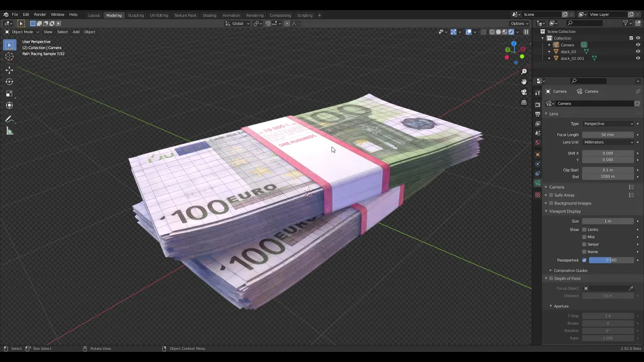
Task: Open the Physics properties tab
Action: [x=538, y=164]
